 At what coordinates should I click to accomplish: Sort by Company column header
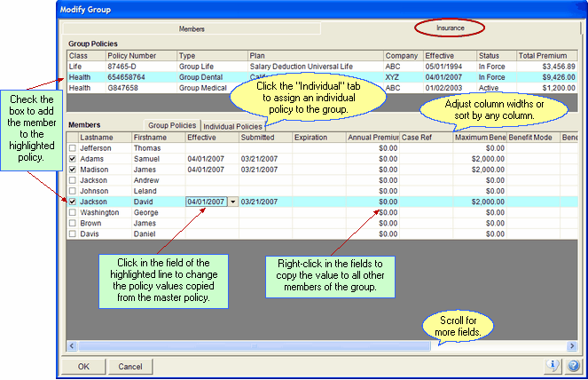(404, 56)
